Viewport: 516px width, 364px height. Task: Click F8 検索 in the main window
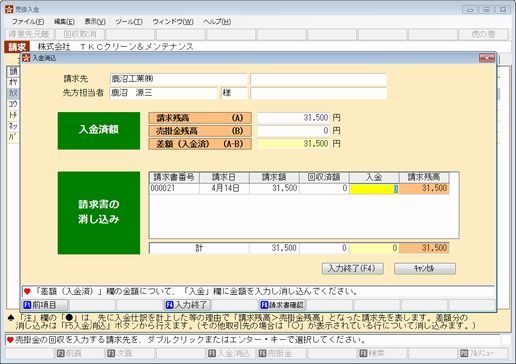(x=382, y=353)
